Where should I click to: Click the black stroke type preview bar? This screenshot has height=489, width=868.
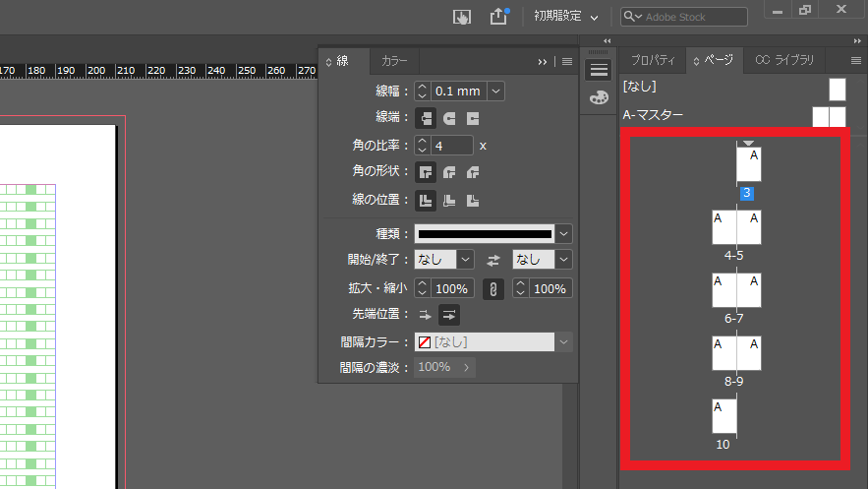[485, 234]
